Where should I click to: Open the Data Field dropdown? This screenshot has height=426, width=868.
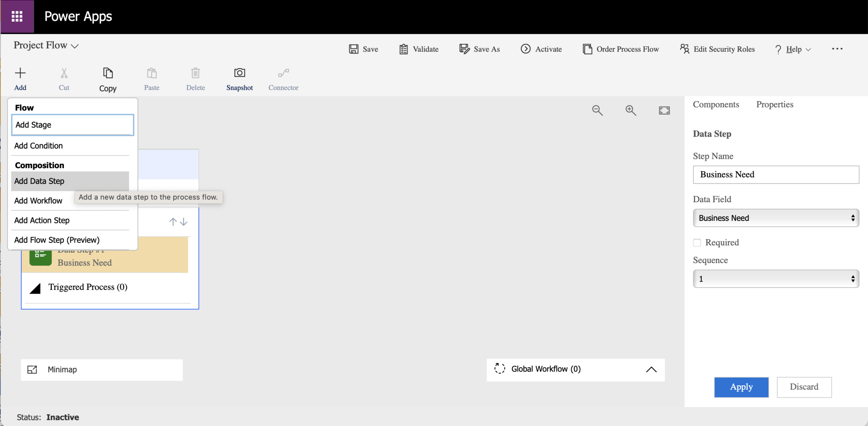775,218
